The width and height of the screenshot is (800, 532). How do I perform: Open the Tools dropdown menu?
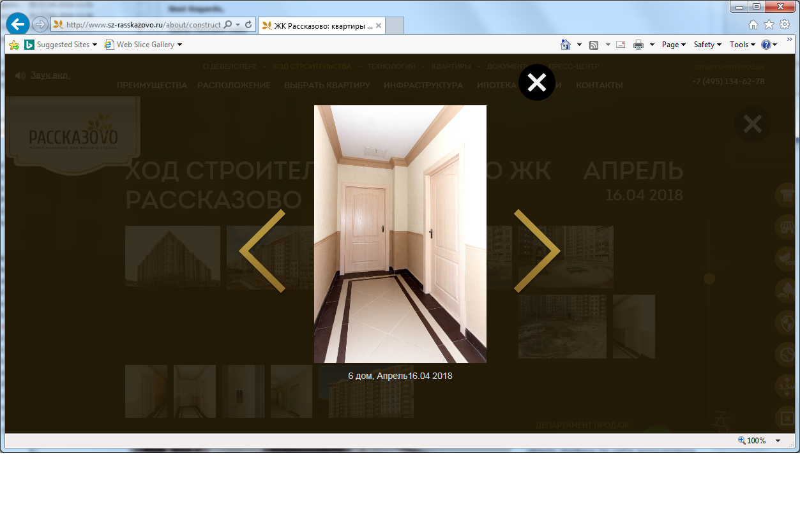[743, 45]
